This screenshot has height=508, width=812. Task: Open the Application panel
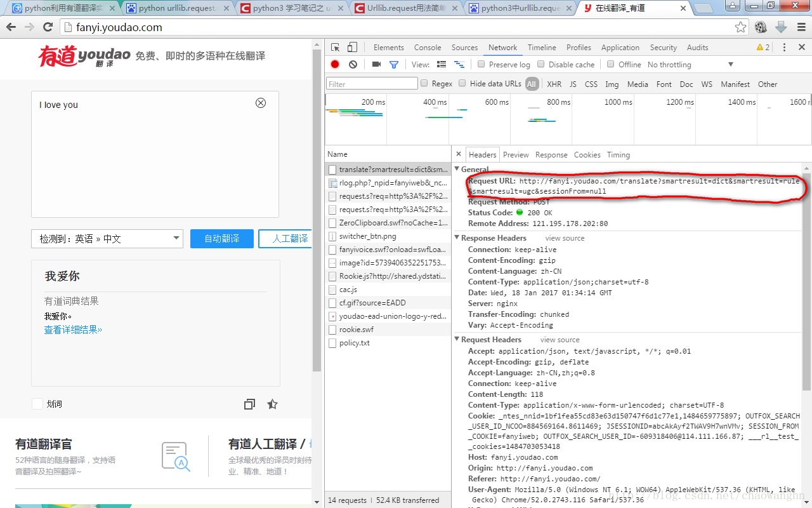point(620,48)
